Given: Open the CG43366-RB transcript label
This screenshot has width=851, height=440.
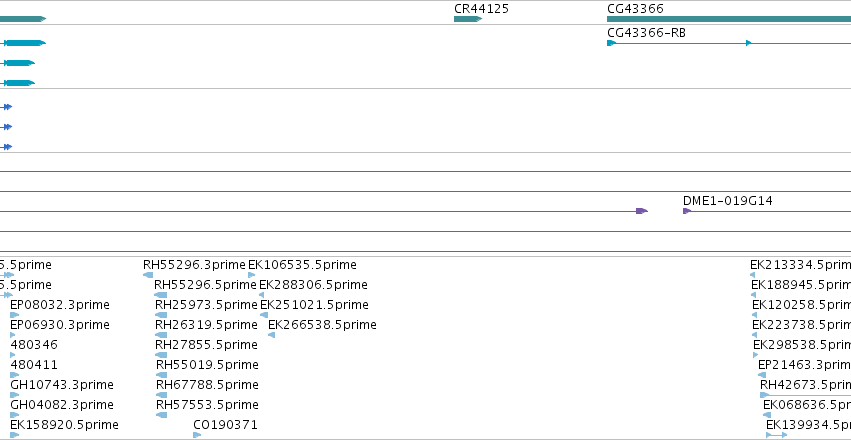Looking at the screenshot, I should 646,33.
